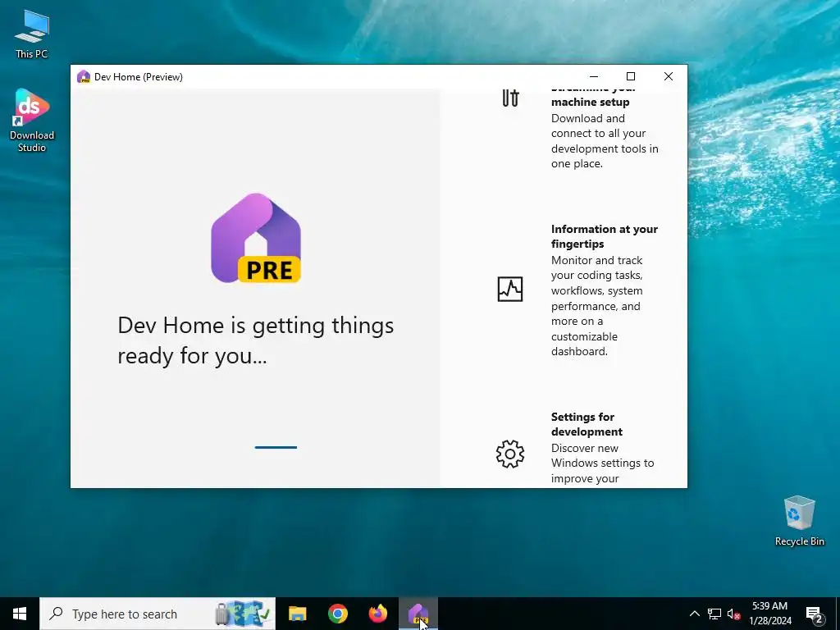The width and height of the screenshot is (840, 630).
Task: Click 'Dev Home (Preview)' window title
Action: pos(138,76)
